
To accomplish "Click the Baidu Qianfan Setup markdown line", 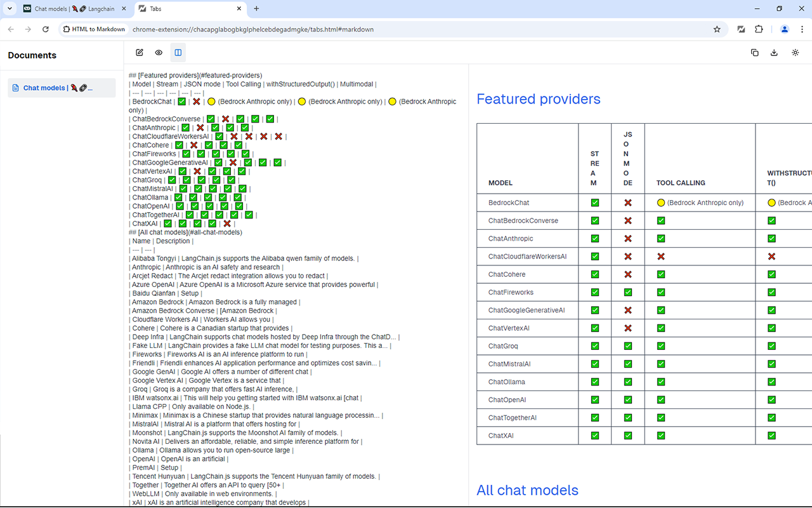I will 165,293.
